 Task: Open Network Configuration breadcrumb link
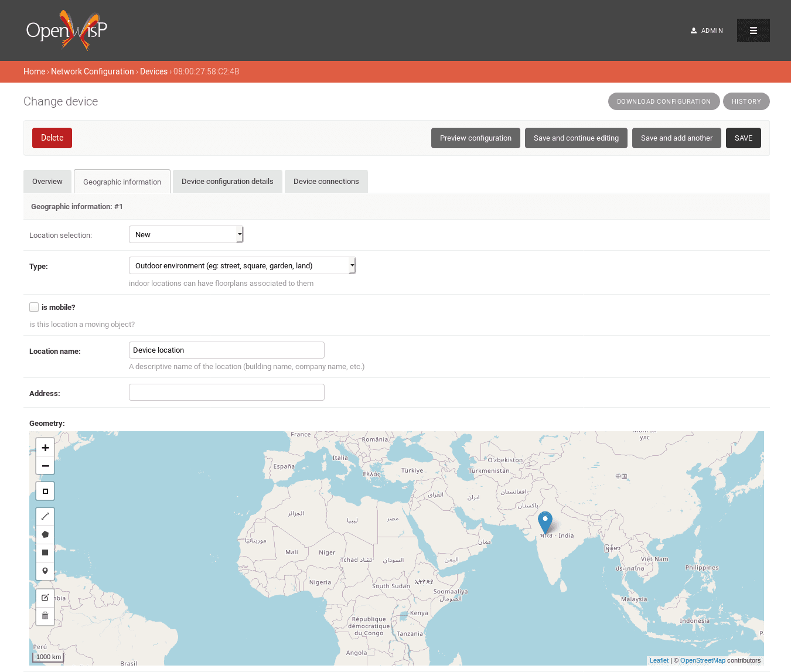coord(93,71)
